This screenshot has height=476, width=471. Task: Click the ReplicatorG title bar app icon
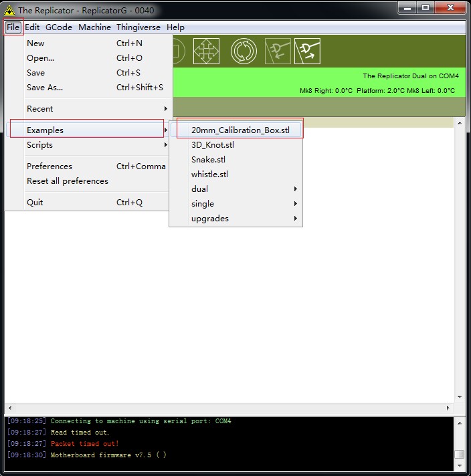(9, 11)
